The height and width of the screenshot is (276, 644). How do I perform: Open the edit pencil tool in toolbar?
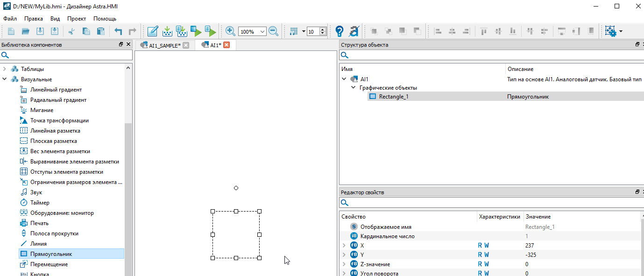tap(152, 31)
